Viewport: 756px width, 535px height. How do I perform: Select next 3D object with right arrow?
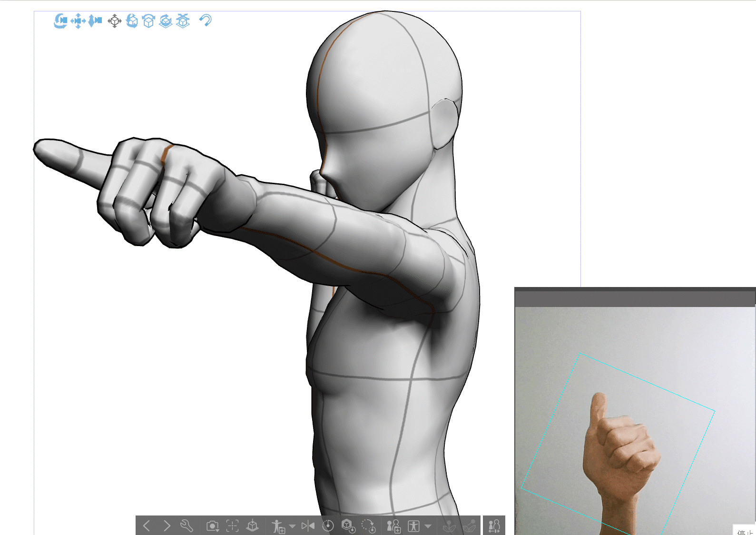167,525
